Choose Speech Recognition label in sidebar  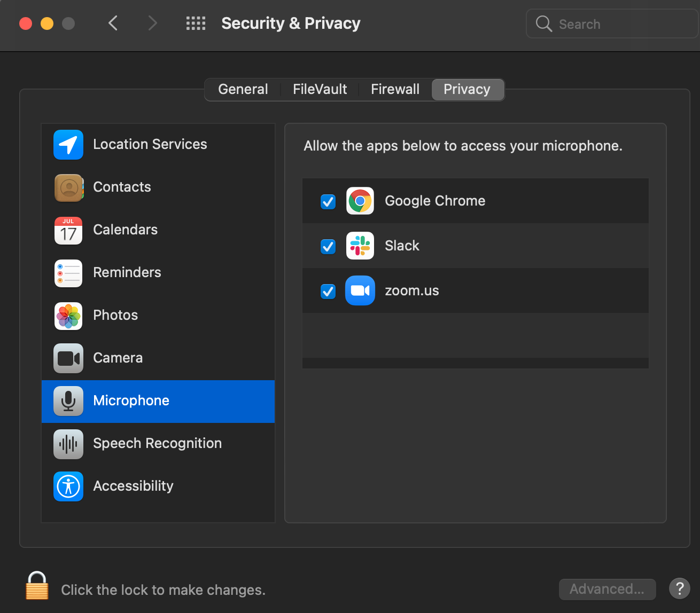(158, 443)
